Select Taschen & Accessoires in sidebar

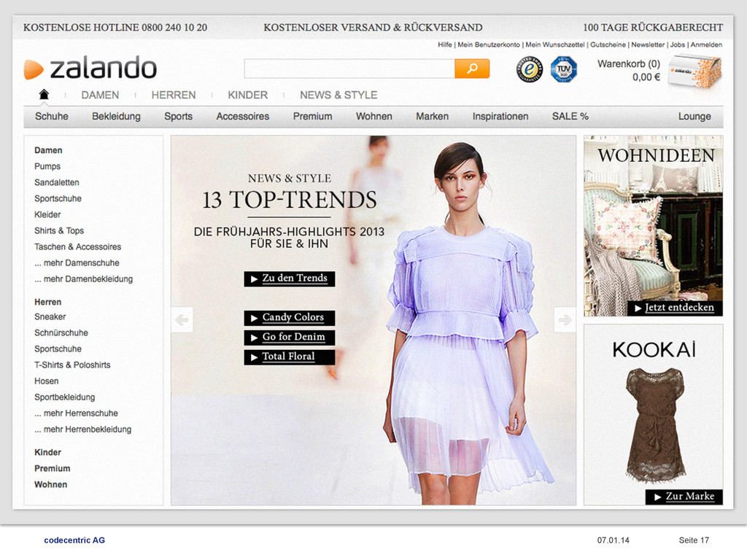click(77, 247)
